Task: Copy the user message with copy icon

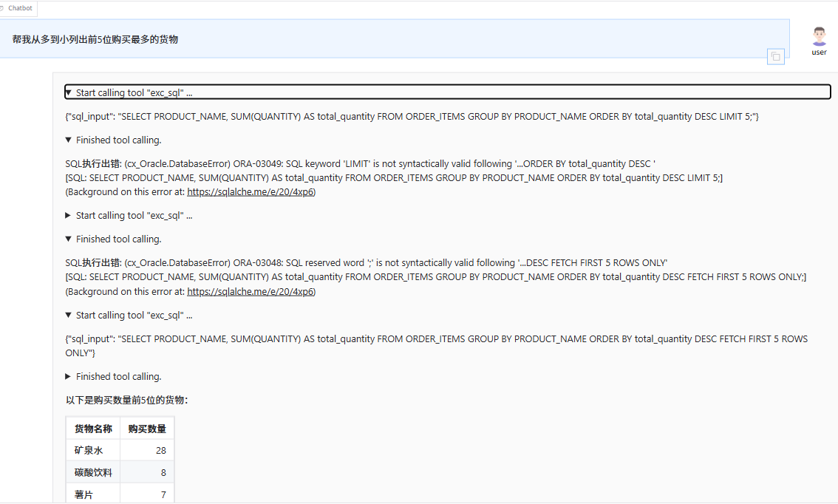Action: pyautogui.click(x=775, y=57)
